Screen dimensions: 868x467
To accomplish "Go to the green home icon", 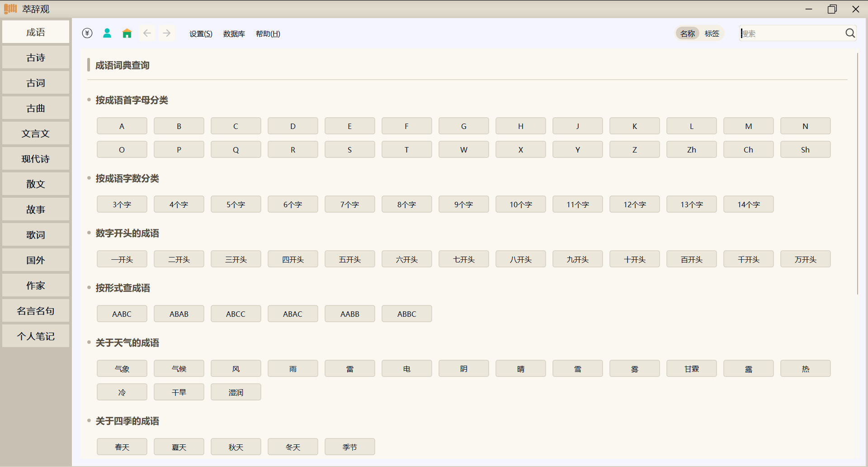I will pos(127,33).
